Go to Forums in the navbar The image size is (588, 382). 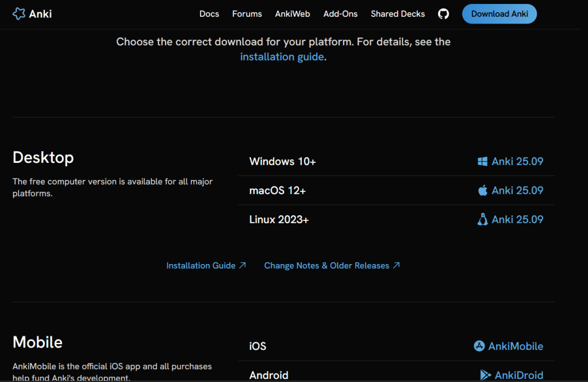[247, 14]
